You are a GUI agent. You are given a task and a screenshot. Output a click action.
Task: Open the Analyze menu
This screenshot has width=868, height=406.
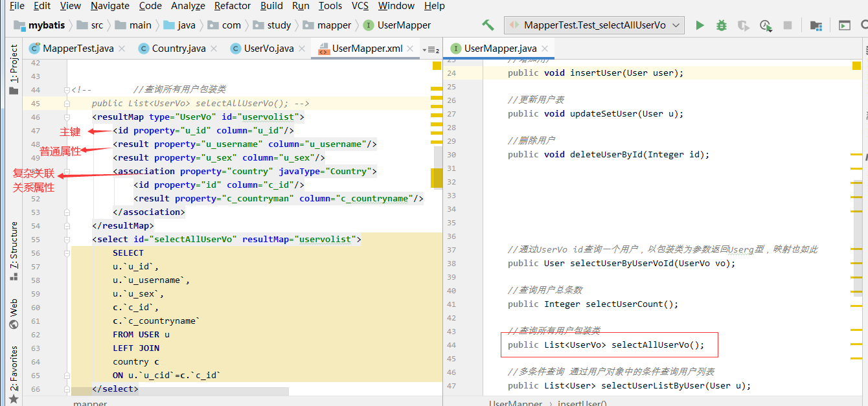(187, 6)
